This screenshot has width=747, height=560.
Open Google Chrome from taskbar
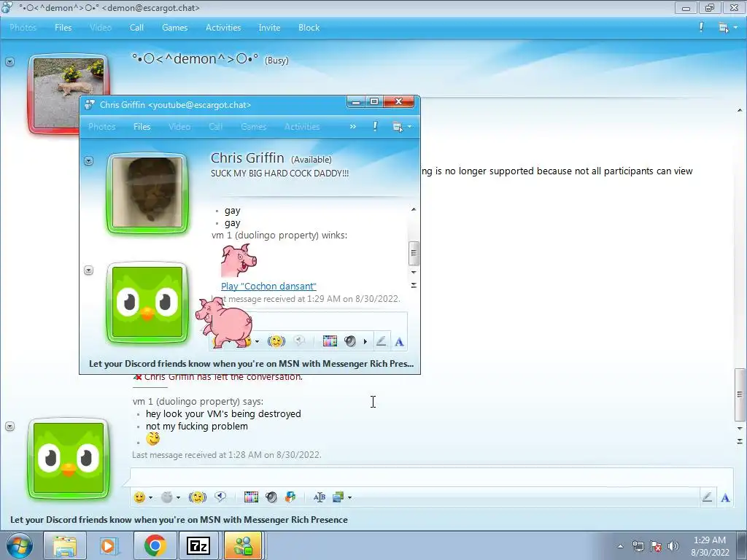pos(155,545)
